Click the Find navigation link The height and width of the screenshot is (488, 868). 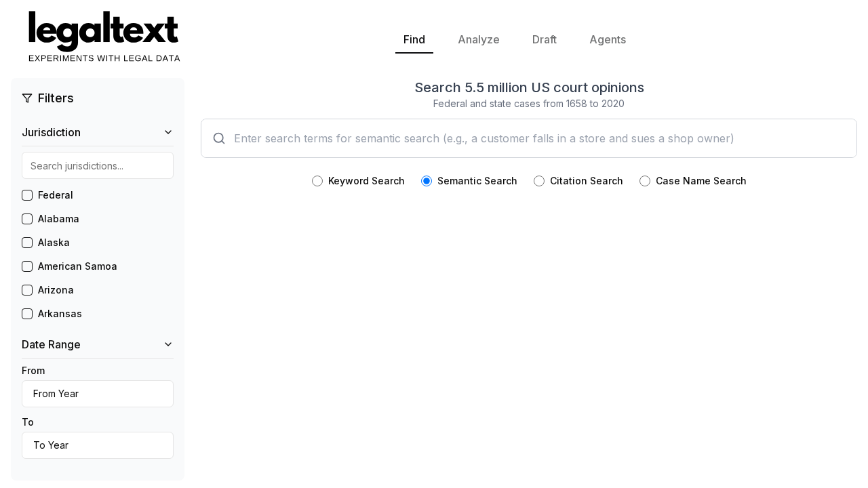coord(414,39)
